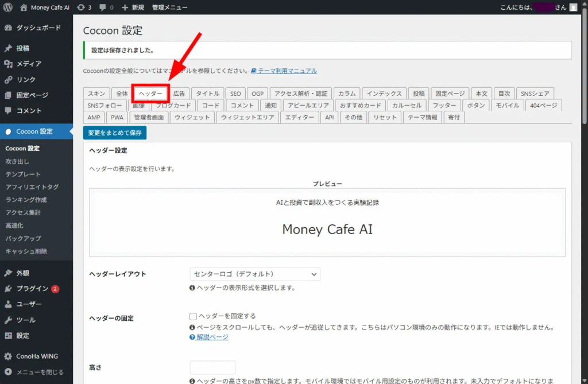Click the updates icon showing 3
The width and height of the screenshot is (588, 384).
click(80, 7)
